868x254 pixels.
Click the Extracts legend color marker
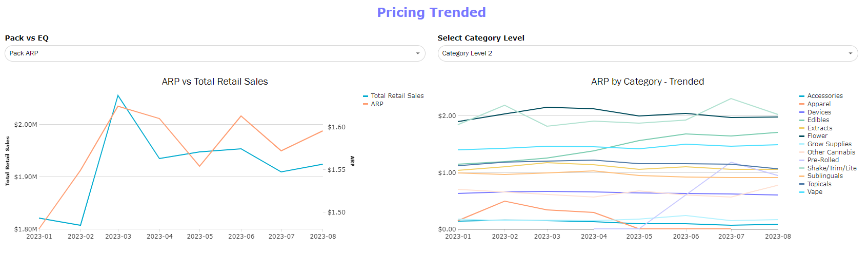(802, 128)
